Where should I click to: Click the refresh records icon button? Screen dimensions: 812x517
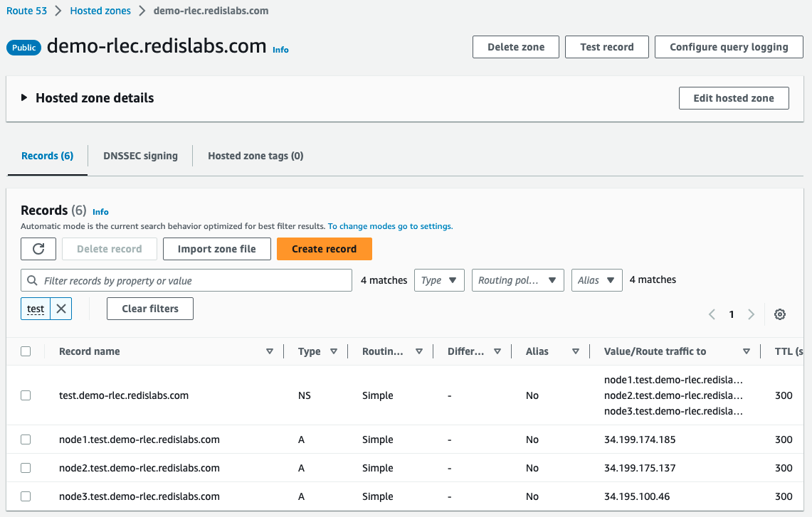[x=38, y=249]
